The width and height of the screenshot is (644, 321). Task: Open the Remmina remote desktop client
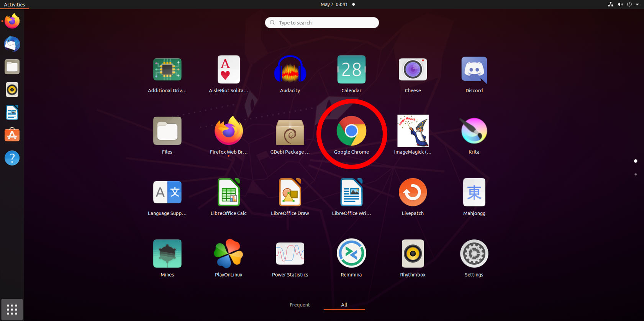351,254
